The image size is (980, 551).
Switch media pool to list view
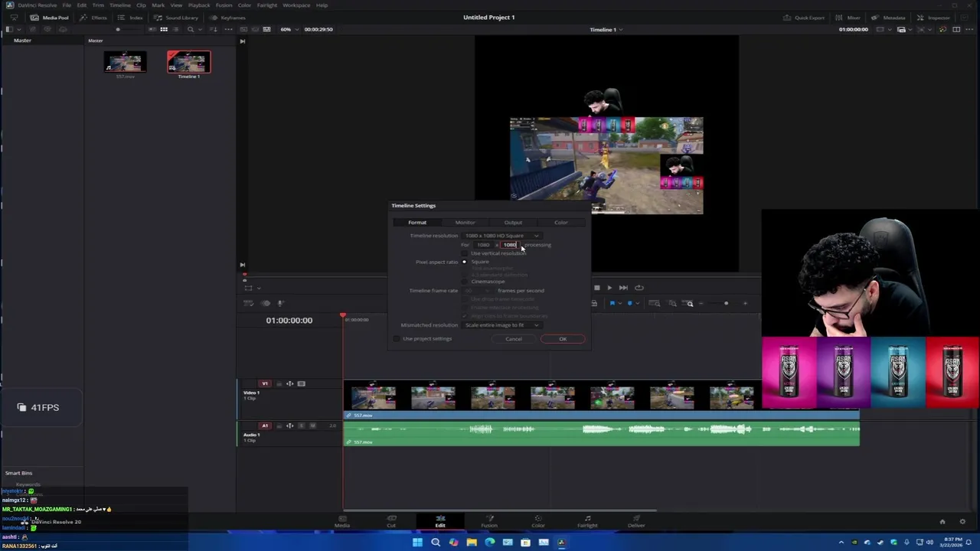point(176,29)
